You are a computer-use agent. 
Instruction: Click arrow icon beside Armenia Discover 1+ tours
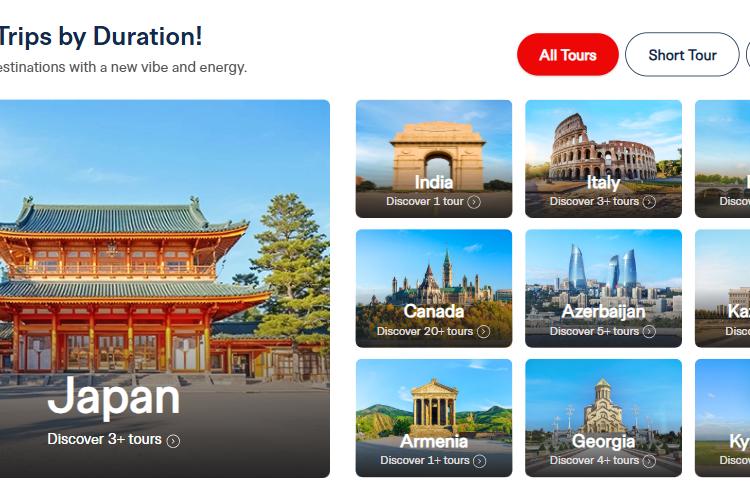pos(480,461)
